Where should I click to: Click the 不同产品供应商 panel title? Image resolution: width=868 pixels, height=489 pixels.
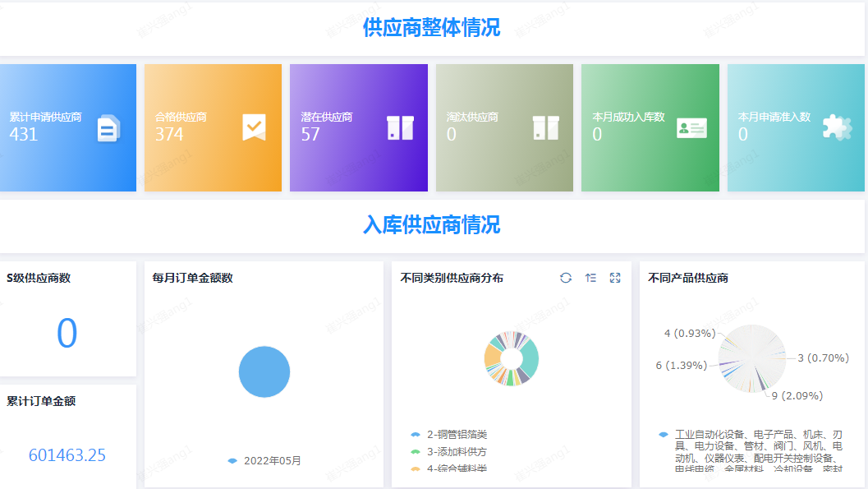[688, 278]
